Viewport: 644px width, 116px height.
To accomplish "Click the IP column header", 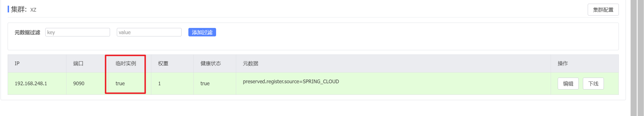I will (17, 64).
